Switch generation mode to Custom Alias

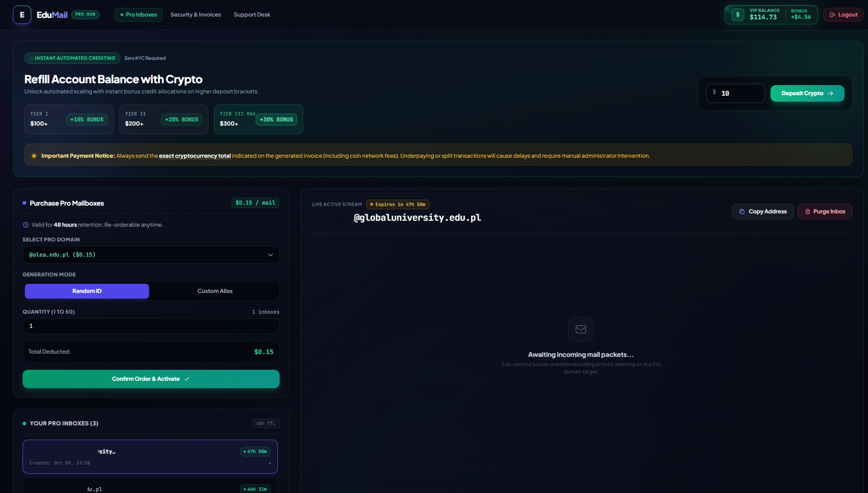(215, 291)
